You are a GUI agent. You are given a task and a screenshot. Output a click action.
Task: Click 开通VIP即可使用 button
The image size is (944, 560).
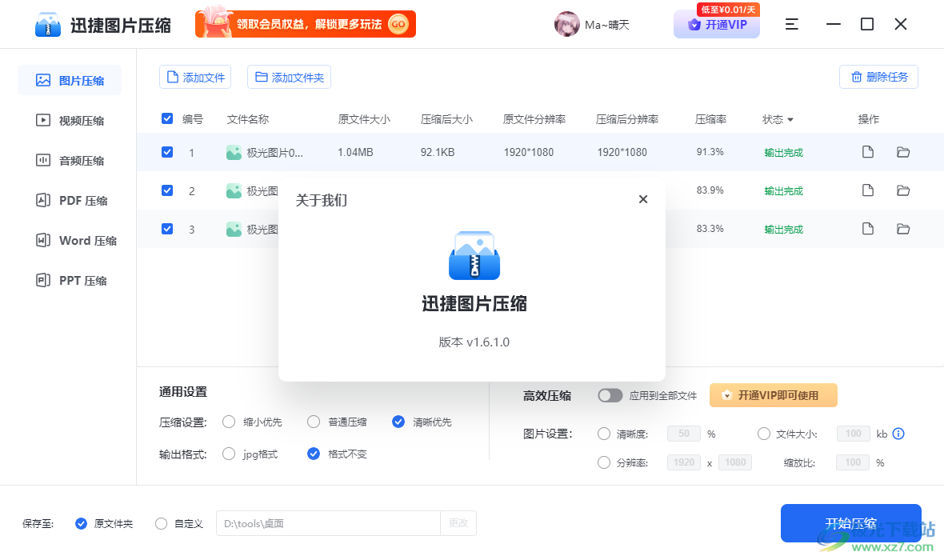pos(773,395)
